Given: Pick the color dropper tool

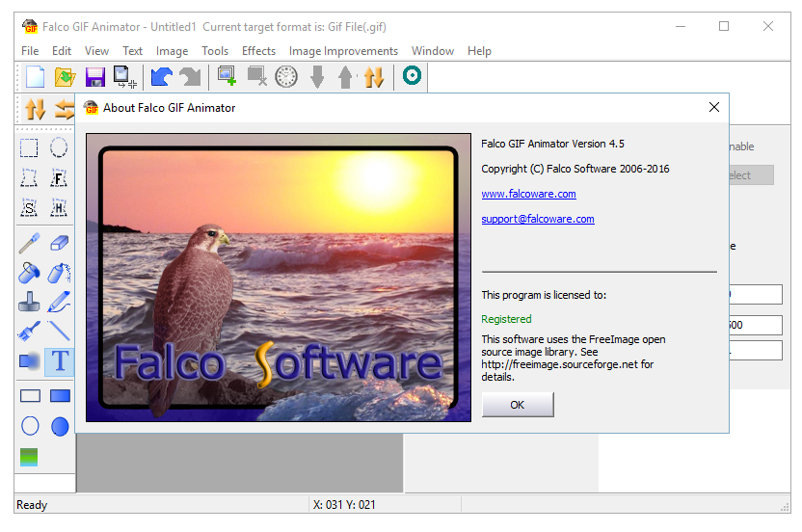Looking at the screenshot, I should click(x=29, y=243).
